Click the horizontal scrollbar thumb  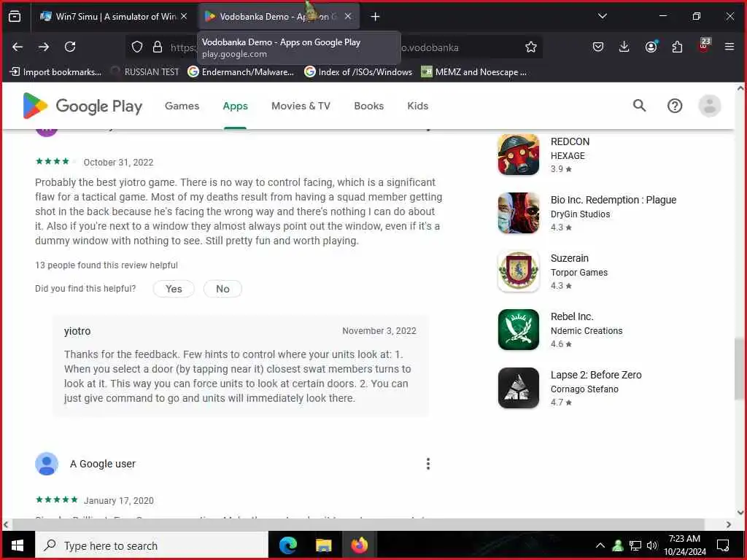point(358,524)
